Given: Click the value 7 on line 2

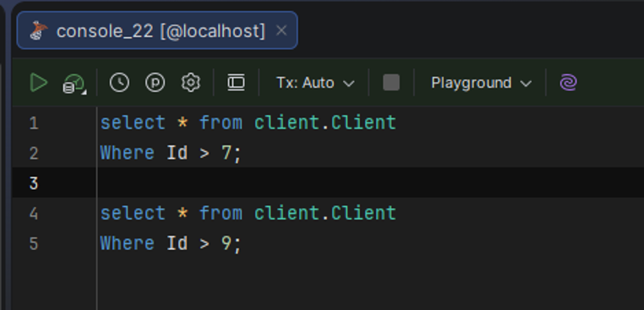Looking at the screenshot, I should coord(226,153).
